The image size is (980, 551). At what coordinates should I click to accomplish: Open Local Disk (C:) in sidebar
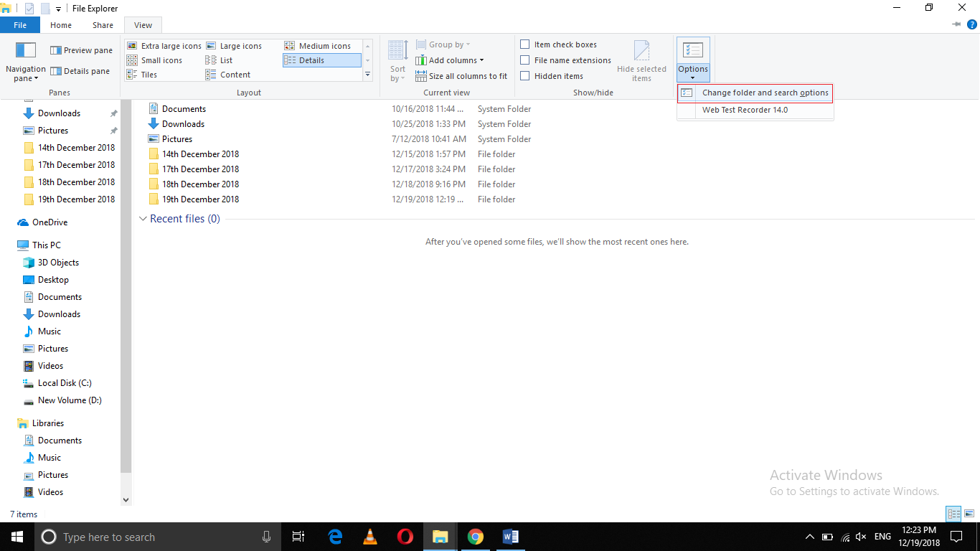point(65,383)
